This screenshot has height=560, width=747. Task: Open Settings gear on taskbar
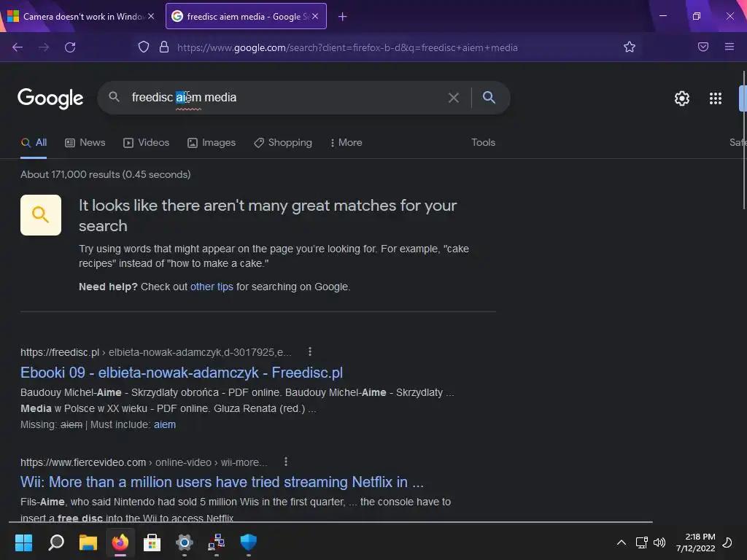coord(185,542)
